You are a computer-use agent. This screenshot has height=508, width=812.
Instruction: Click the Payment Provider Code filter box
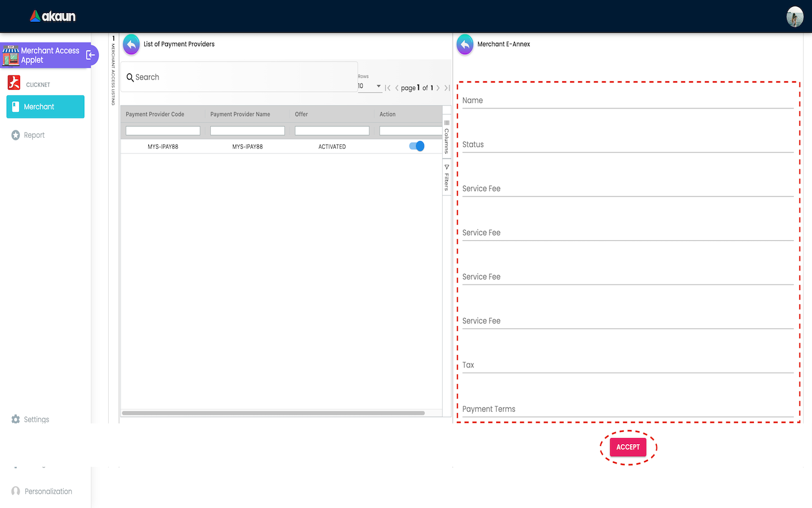click(x=163, y=130)
